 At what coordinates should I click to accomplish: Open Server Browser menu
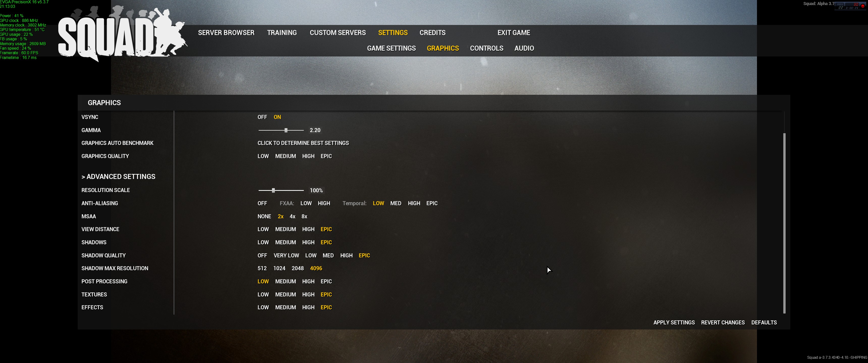(x=226, y=33)
